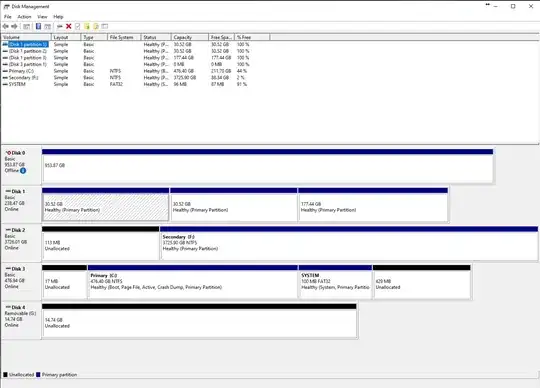The height and width of the screenshot is (388, 540).
Task: Select the Disk 4 Removable label panel
Action: point(21,321)
